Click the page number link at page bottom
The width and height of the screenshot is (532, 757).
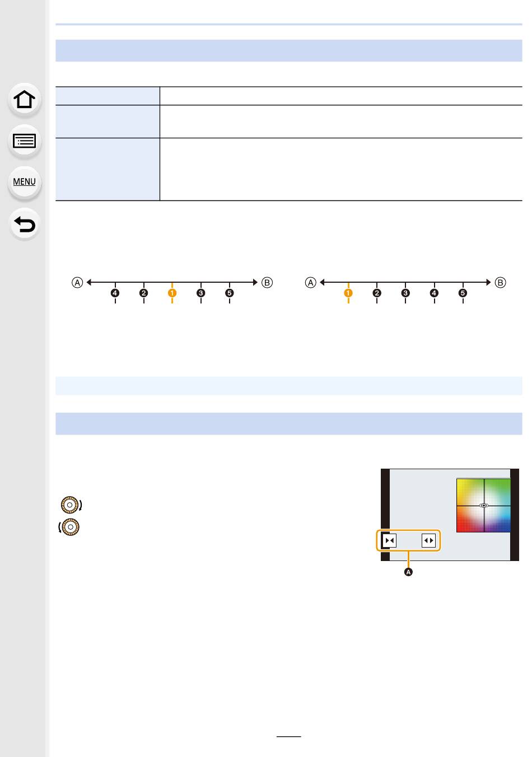click(288, 732)
